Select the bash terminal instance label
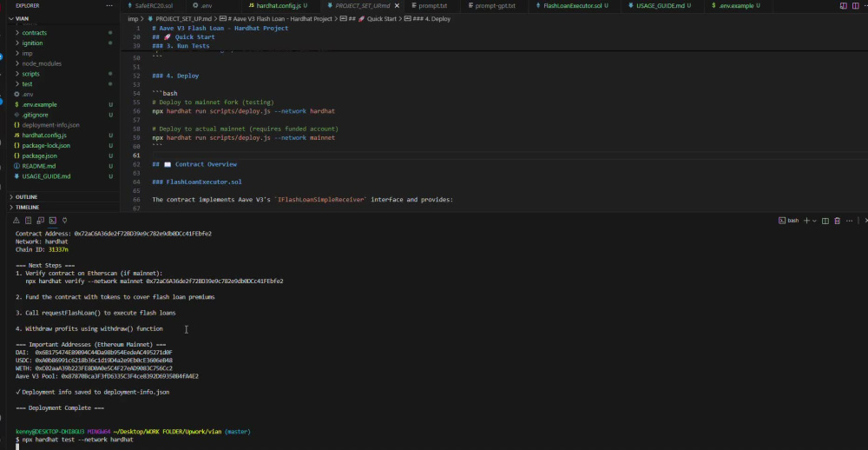868x450 pixels. pyautogui.click(x=789, y=221)
